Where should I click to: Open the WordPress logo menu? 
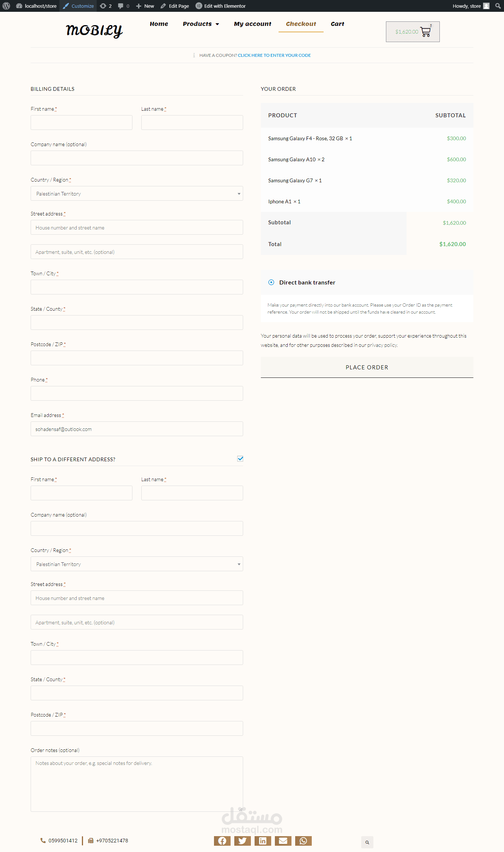[6, 6]
